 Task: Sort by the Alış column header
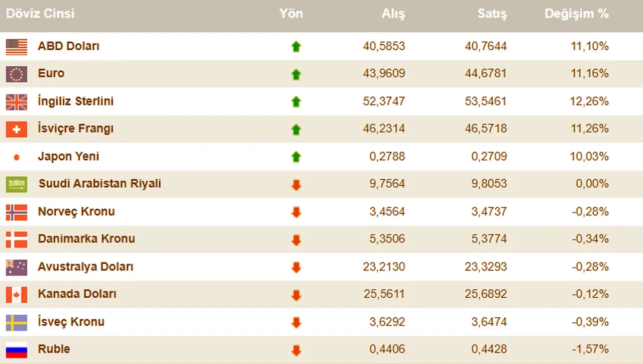[393, 14]
